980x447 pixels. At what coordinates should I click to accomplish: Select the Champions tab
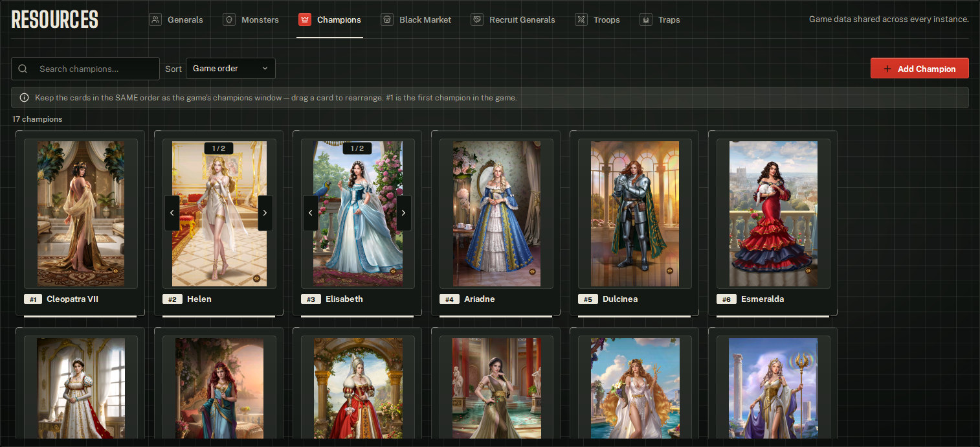click(x=330, y=19)
